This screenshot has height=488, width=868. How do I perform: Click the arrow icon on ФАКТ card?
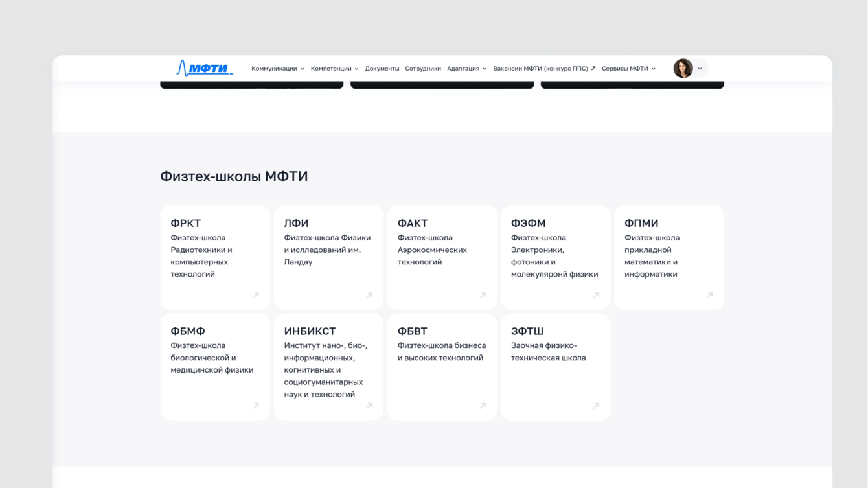(483, 296)
